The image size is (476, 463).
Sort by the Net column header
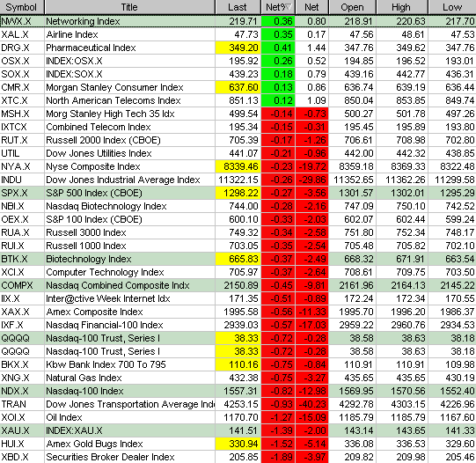click(311, 7)
